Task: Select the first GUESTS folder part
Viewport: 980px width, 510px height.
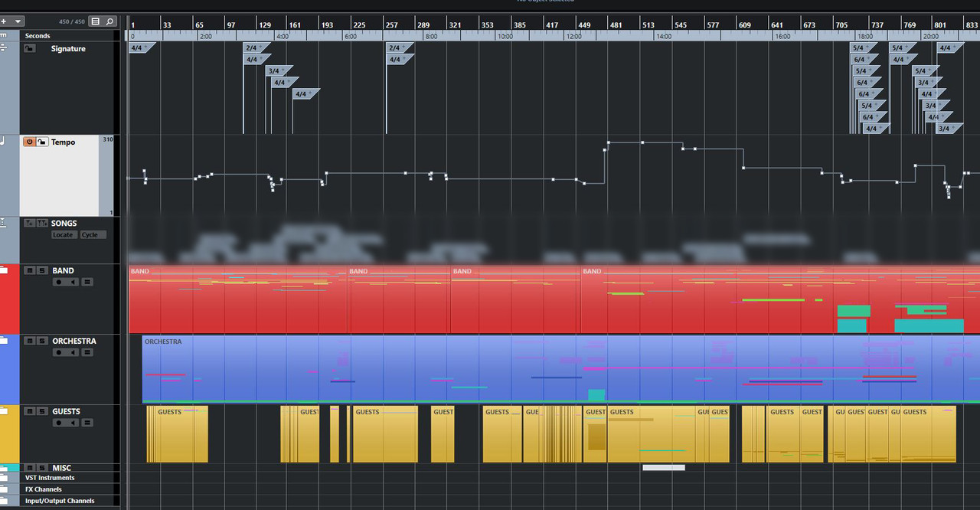Action: pyautogui.click(x=177, y=434)
